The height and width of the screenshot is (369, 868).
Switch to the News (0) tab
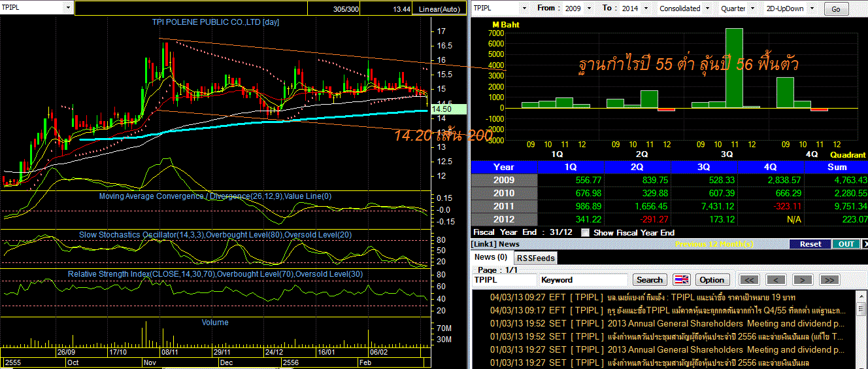491,257
